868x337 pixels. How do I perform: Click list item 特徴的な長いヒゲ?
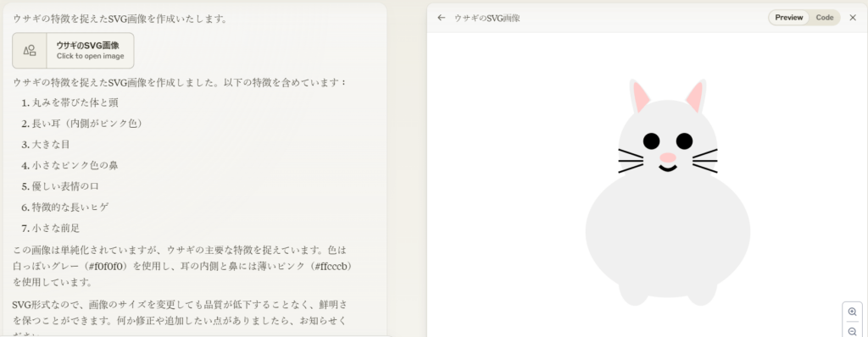[71, 207]
